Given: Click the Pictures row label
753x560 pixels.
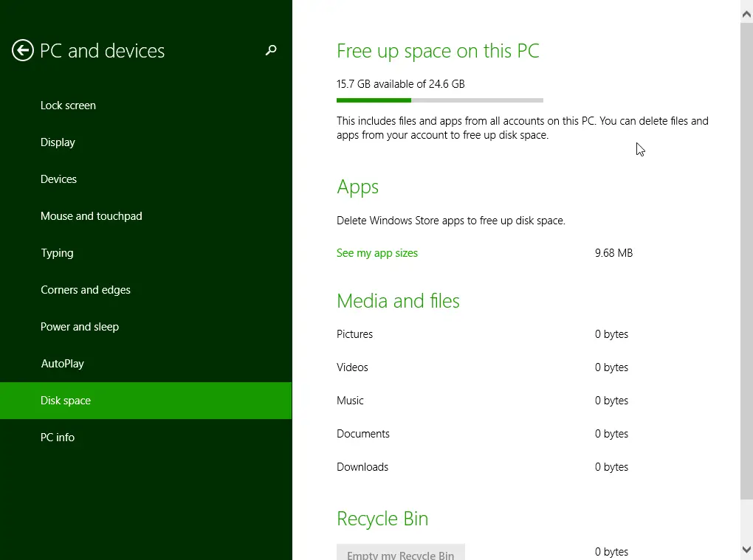Looking at the screenshot, I should pos(354,334).
